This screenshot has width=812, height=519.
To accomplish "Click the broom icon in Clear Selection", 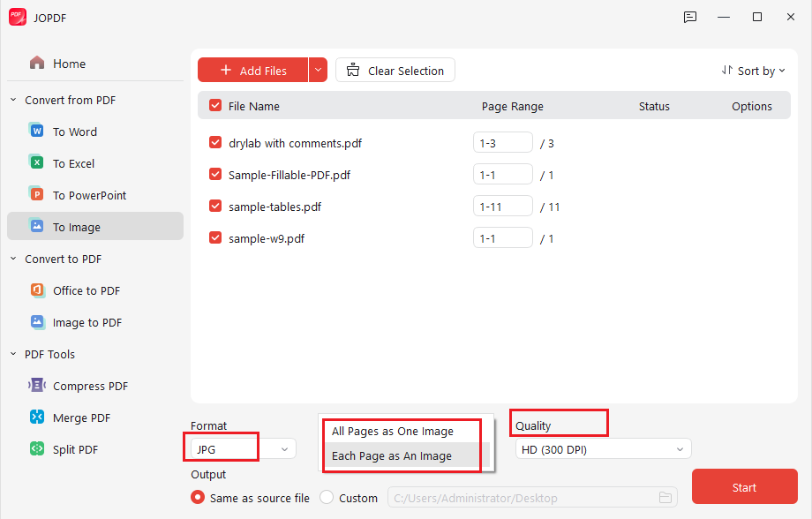I will tap(353, 70).
